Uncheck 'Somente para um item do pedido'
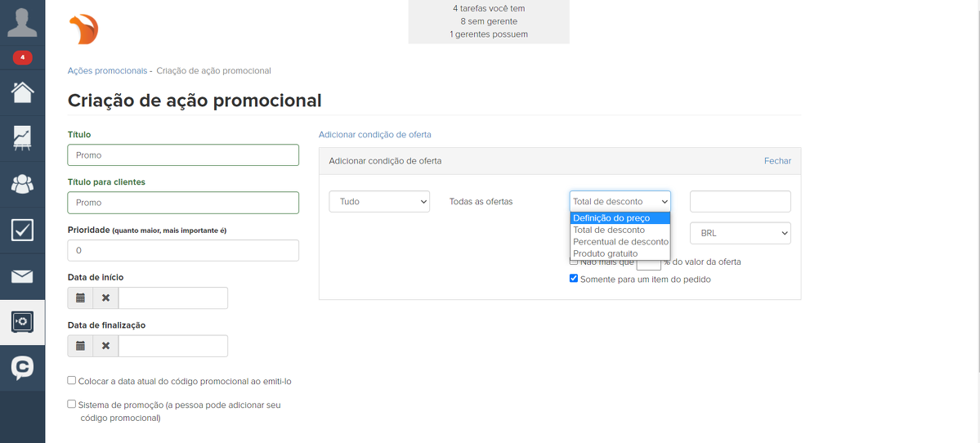Image resolution: width=980 pixels, height=443 pixels. pos(574,279)
